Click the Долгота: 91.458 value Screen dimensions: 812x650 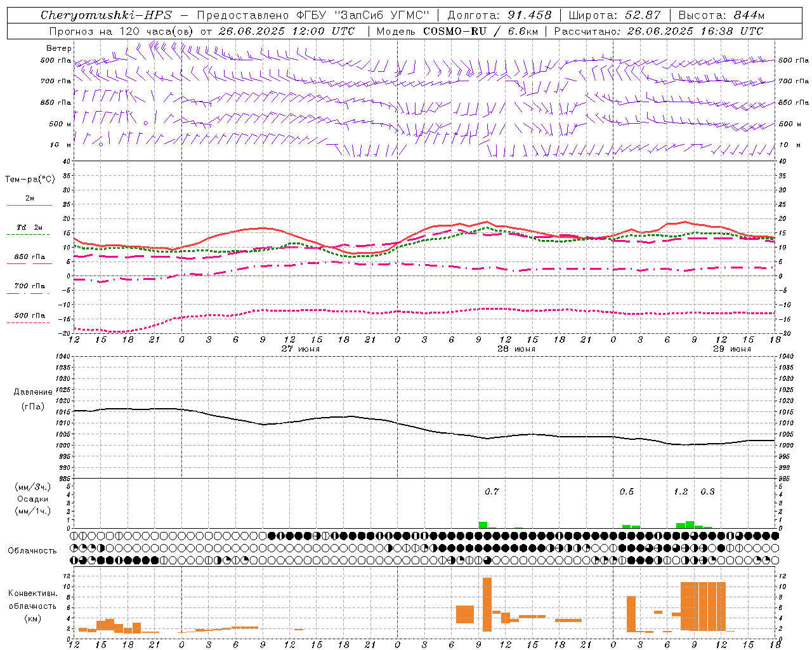click(499, 15)
